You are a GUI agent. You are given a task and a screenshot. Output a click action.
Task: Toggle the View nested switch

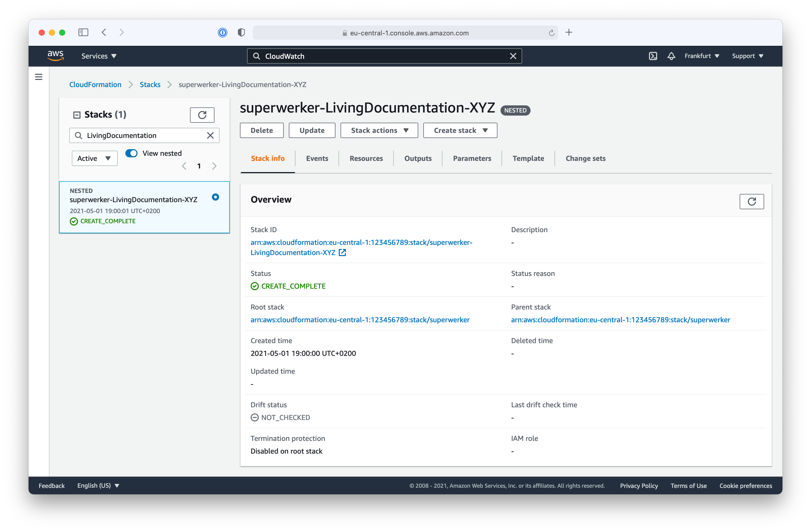[x=131, y=153]
